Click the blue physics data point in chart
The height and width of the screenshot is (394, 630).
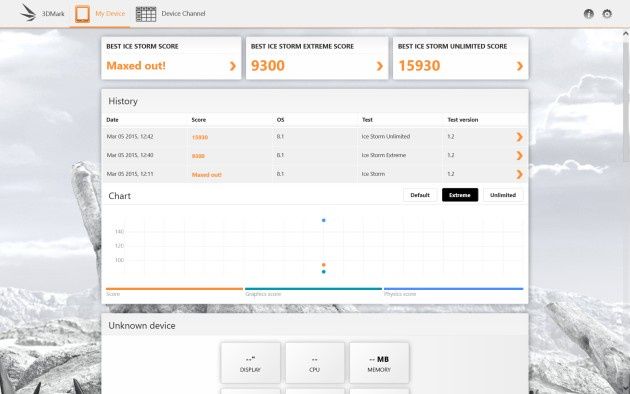(x=323, y=220)
